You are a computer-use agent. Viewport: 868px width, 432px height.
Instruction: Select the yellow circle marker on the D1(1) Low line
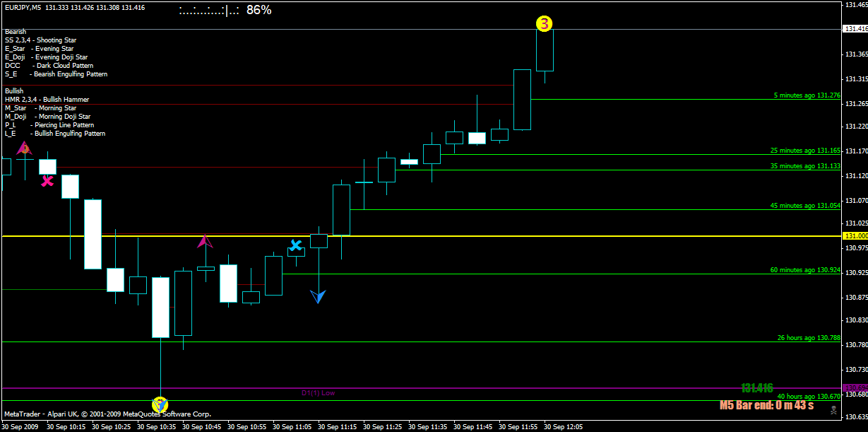coord(161,403)
